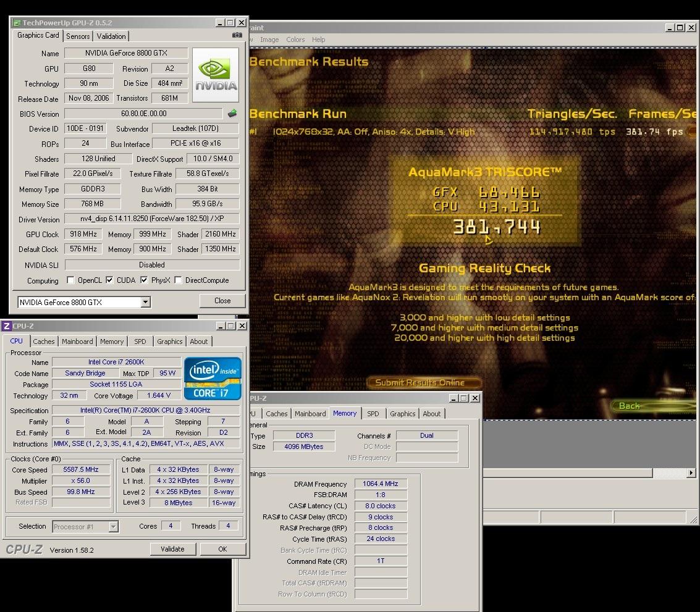Click the NVIDIA logo in GPU-Z
700x612 pixels.
(x=216, y=75)
